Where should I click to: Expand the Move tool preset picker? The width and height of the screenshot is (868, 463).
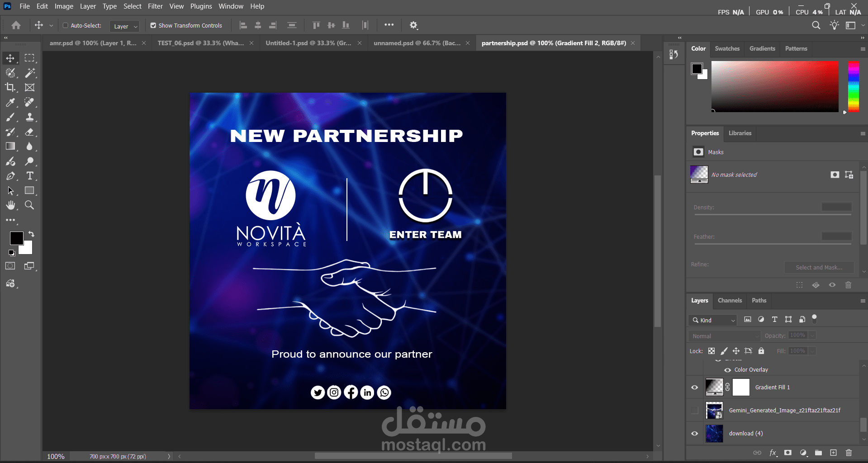pos(51,26)
